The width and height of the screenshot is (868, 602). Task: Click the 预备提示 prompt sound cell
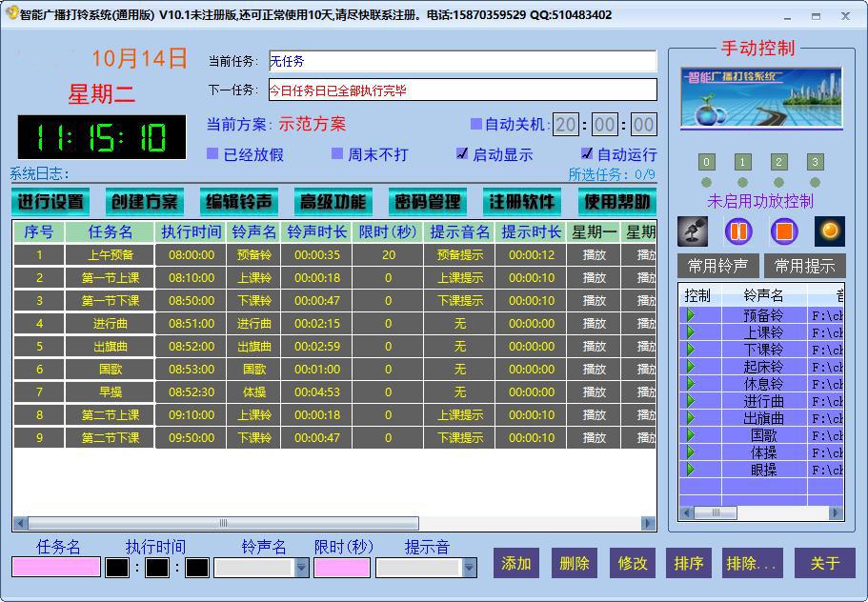459,255
